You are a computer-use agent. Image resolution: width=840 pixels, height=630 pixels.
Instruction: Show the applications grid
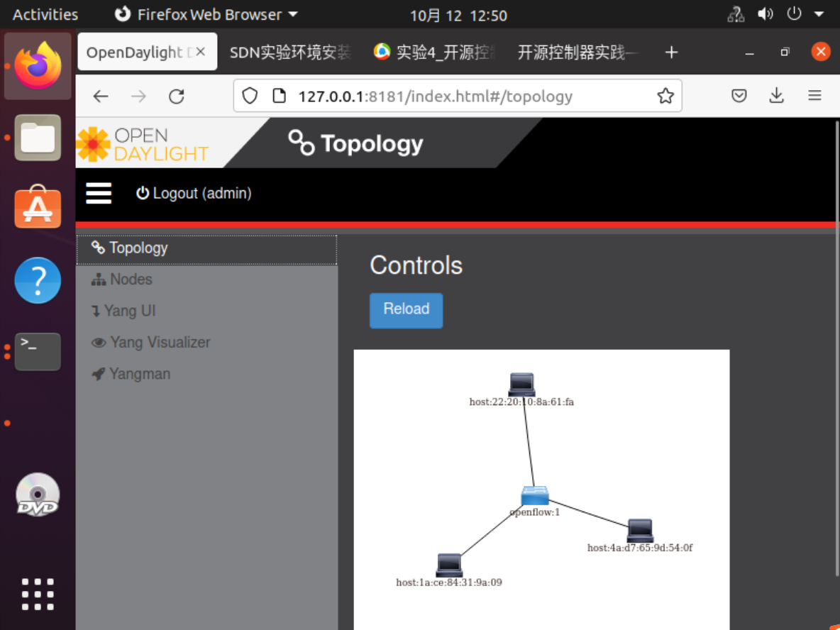[x=38, y=594]
